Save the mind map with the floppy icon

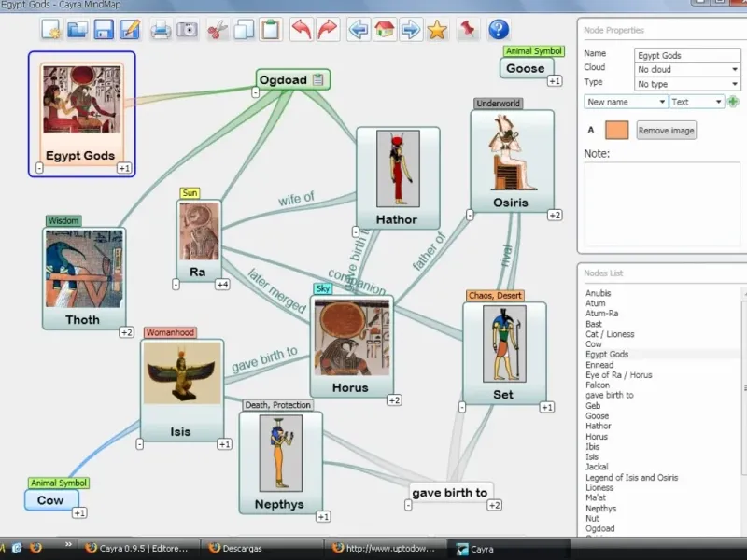click(x=104, y=30)
